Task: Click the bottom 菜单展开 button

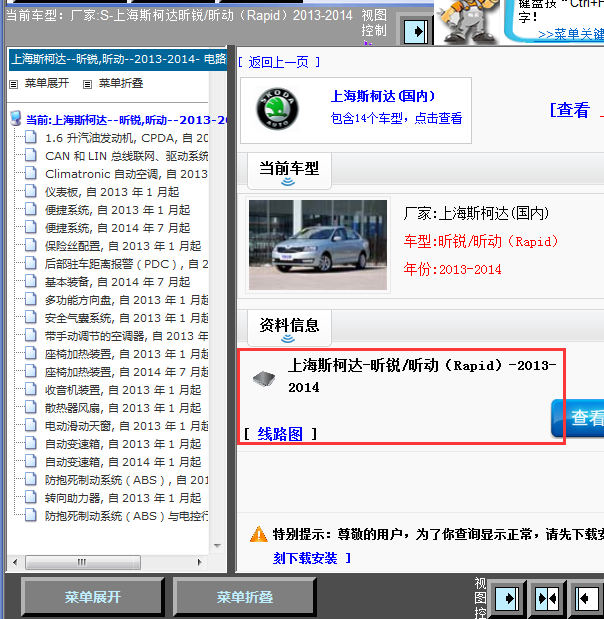Action: [x=93, y=597]
